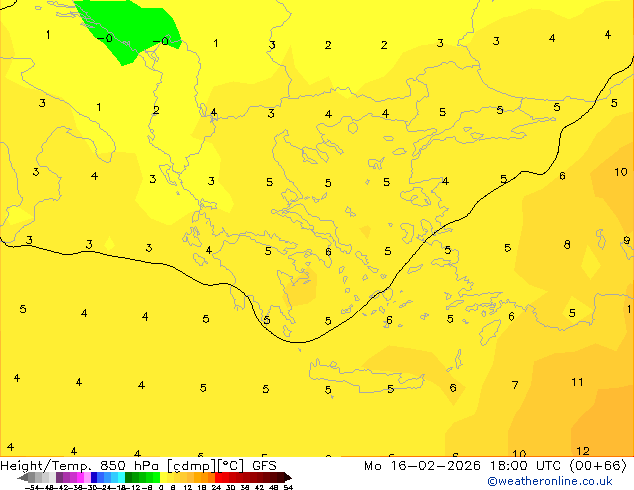Click the legend scale label 54
This screenshot has width=634, height=490.
[x=288, y=487]
